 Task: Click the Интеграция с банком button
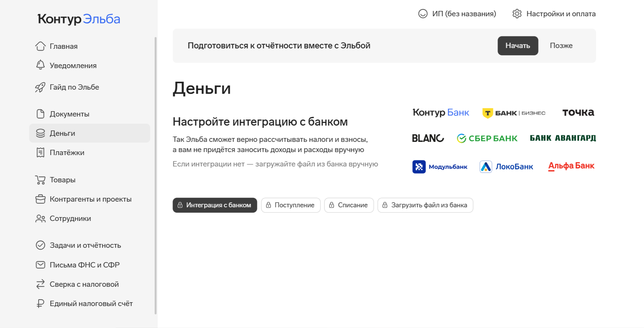coord(215,205)
